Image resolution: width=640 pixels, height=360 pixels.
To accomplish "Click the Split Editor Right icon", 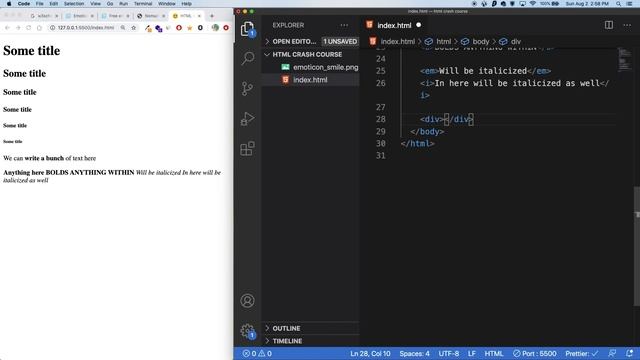I will 609,25.
